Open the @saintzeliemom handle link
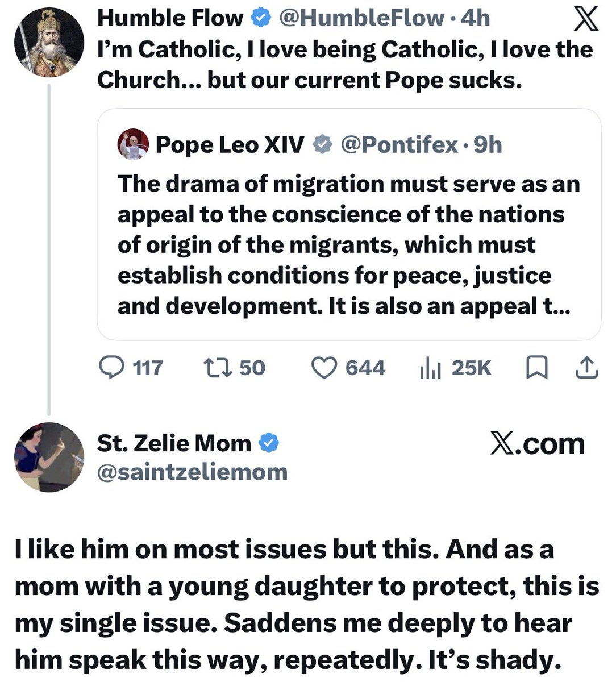616x682 pixels. (x=193, y=472)
